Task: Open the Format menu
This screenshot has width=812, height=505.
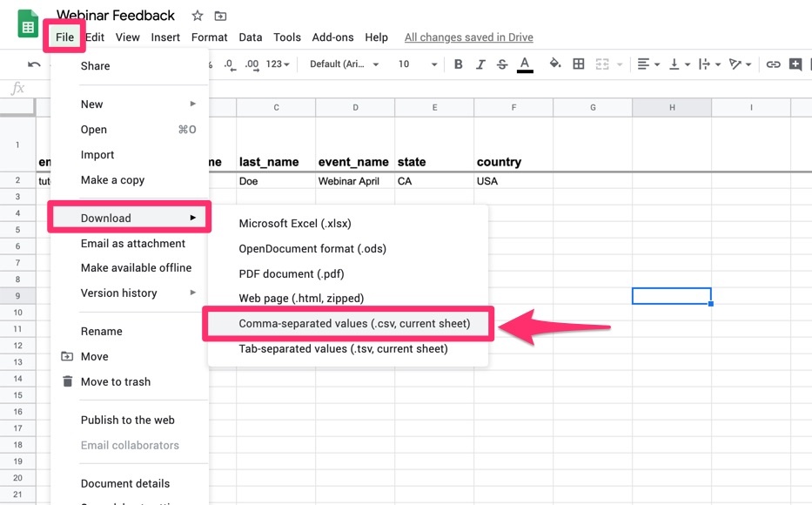Action: (x=209, y=37)
